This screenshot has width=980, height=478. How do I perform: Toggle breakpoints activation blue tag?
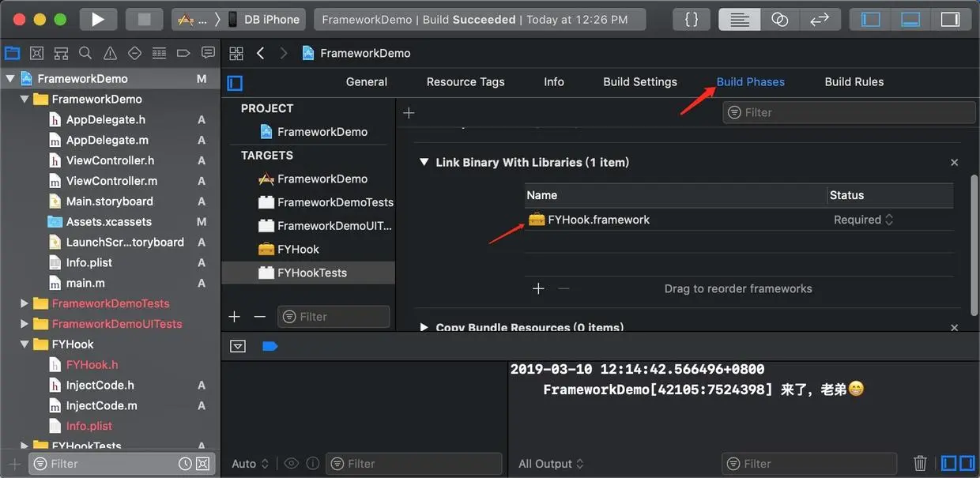269,346
